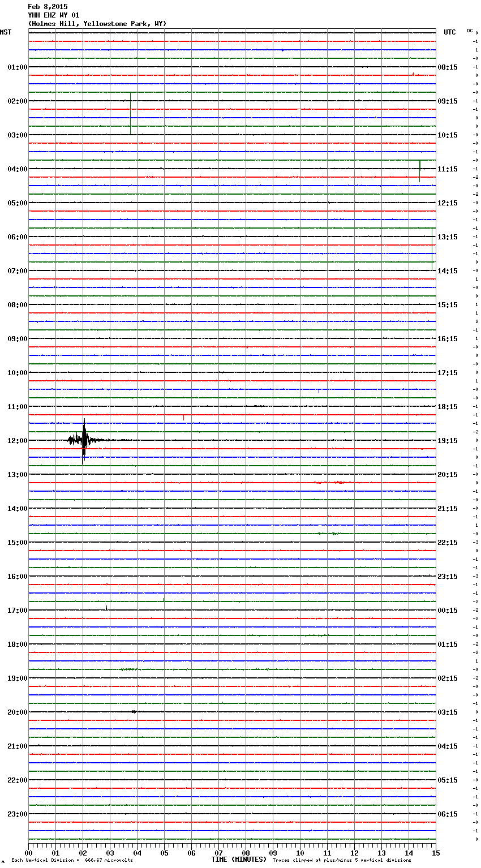Select the 23:00 MST time label

pos(18,814)
